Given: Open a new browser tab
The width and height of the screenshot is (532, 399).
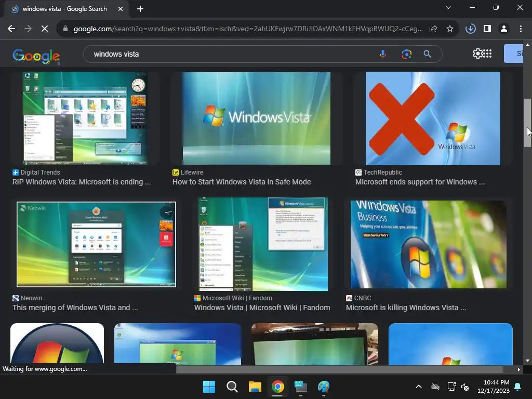Looking at the screenshot, I should [140, 9].
